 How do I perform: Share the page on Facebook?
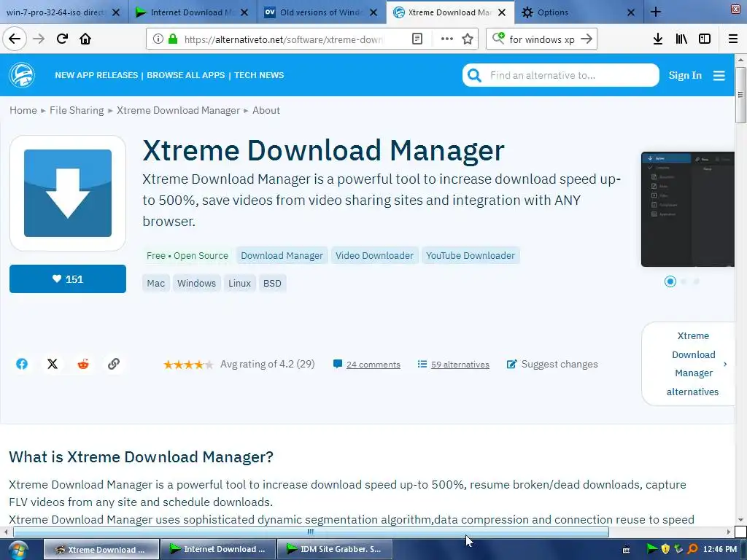click(x=22, y=364)
